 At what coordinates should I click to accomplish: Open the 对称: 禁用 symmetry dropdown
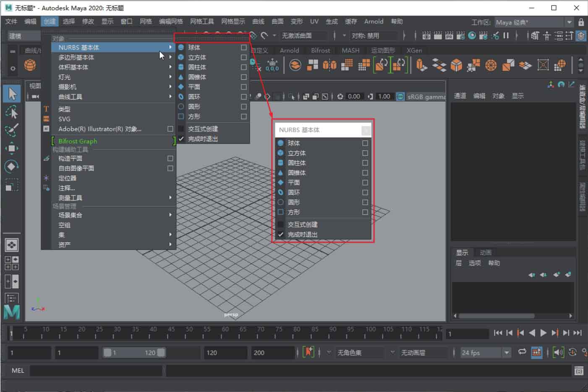point(374,36)
